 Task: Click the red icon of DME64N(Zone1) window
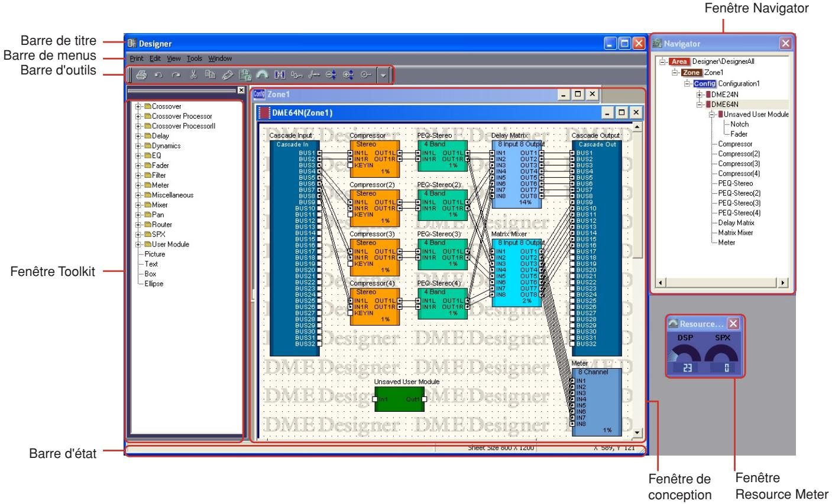264,112
